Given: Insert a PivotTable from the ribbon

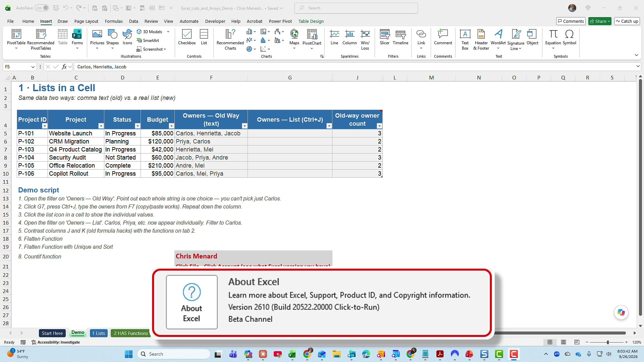Looking at the screenshot, I should (16, 39).
